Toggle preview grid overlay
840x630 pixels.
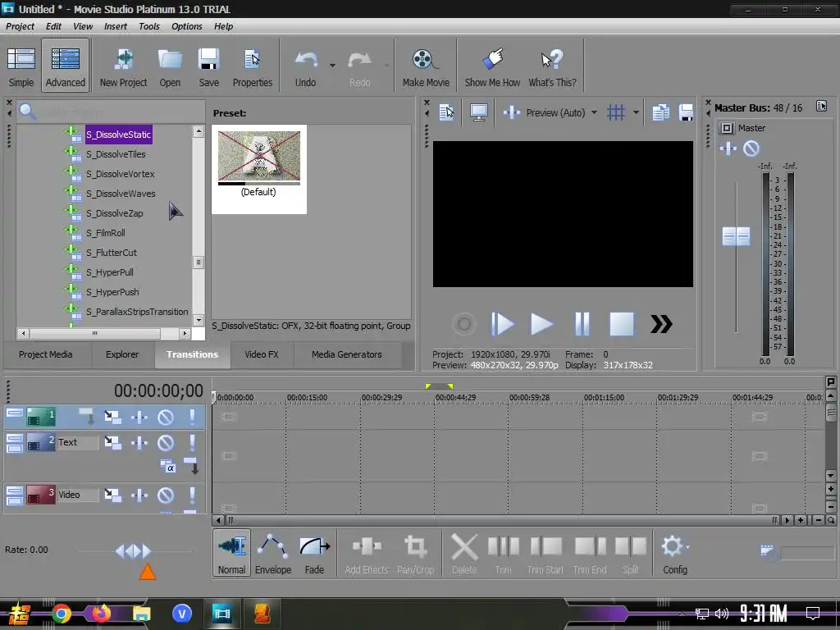click(615, 112)
